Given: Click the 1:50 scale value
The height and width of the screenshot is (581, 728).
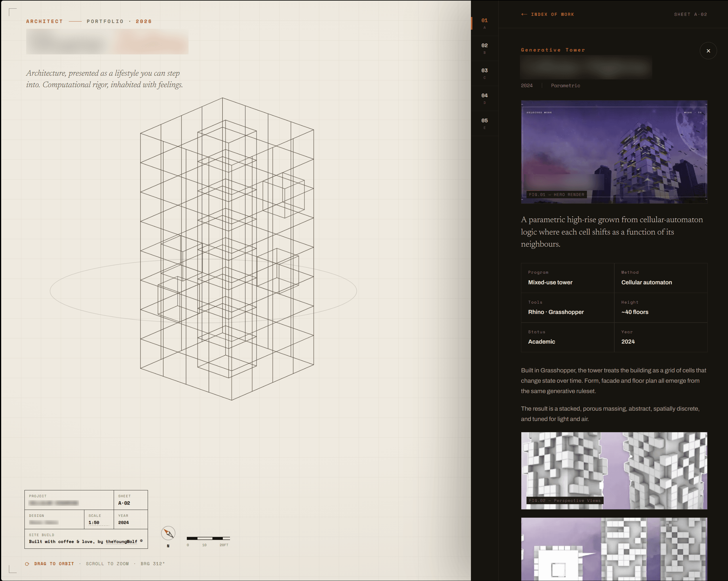Looking at the screenshot, I should pyautogui.click(x=94, y=523).
